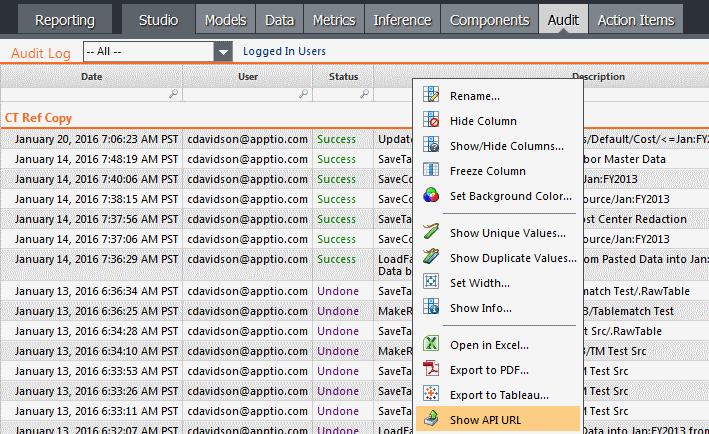Click the Show Info icon

[431, 307]
